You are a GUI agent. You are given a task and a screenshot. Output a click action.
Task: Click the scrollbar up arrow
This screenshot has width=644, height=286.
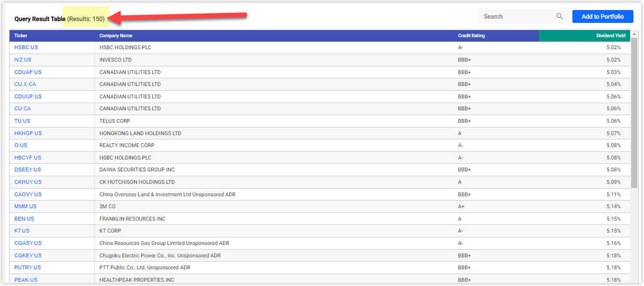pyautogui.click(x=634, y=34)
